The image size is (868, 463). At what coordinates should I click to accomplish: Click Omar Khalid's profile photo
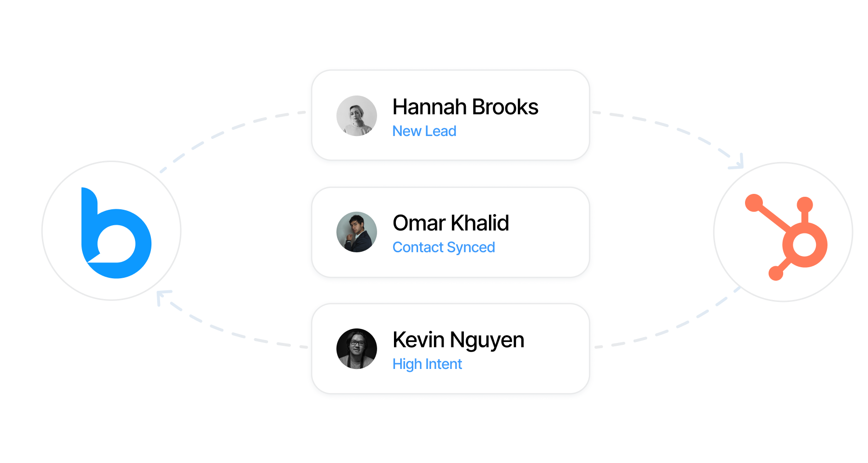coord(357,232)
